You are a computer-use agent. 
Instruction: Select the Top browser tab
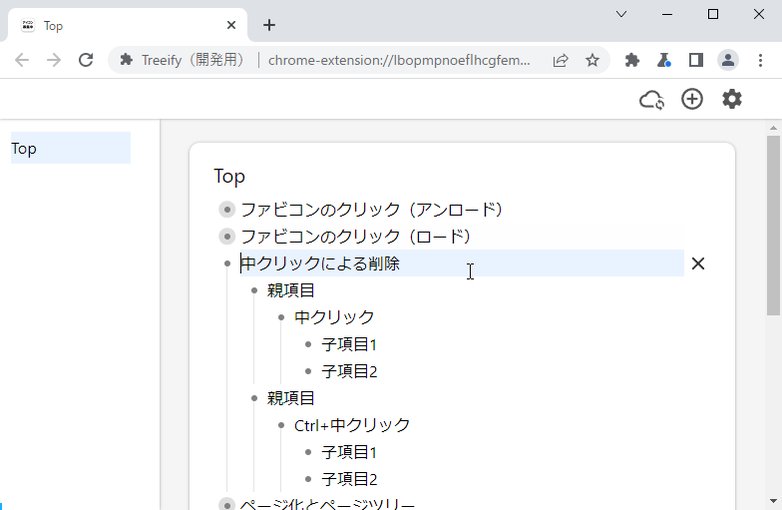pyautogui.click(x=128, y=25)
